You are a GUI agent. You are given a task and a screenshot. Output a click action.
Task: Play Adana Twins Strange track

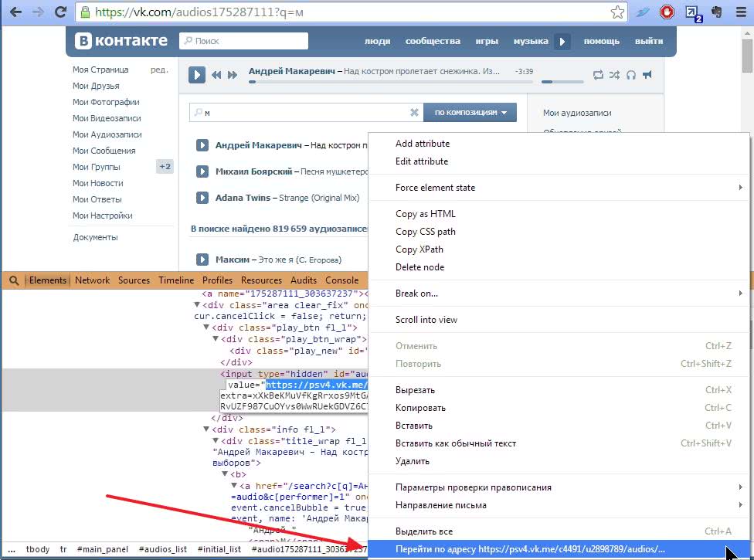(202, 198)
